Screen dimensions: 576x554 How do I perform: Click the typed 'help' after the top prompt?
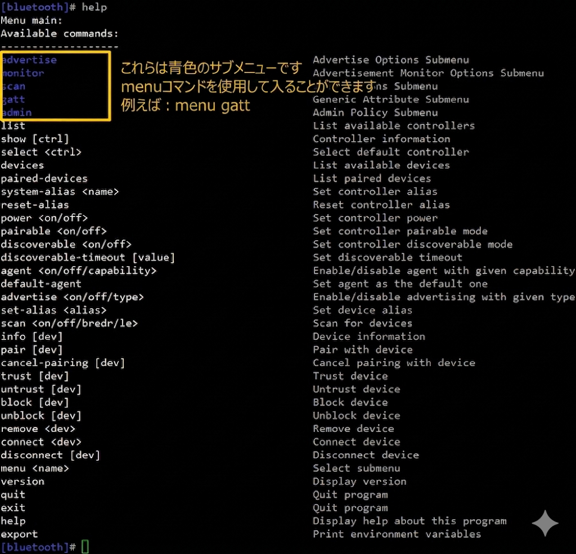tap(94, 7)
